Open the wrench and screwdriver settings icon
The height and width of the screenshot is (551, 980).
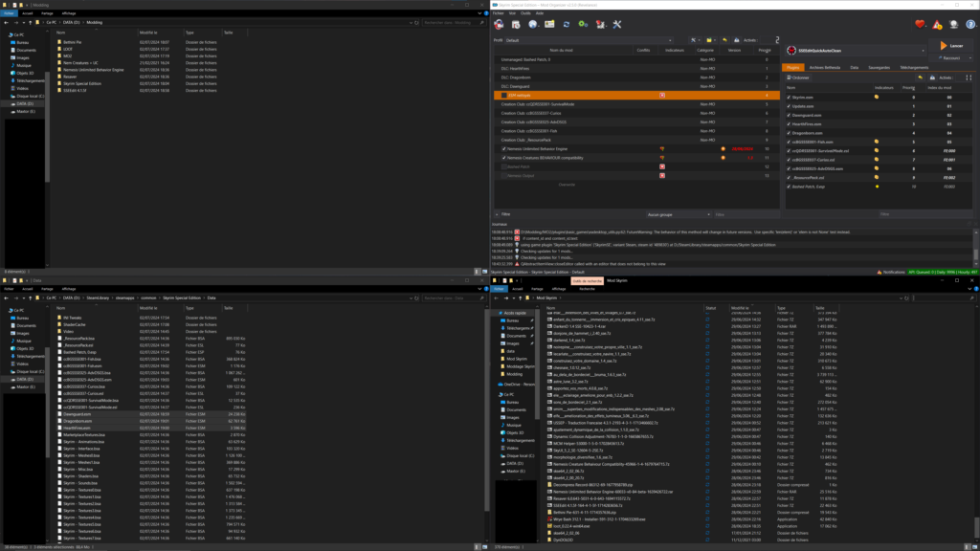click(x=617, y=24)
